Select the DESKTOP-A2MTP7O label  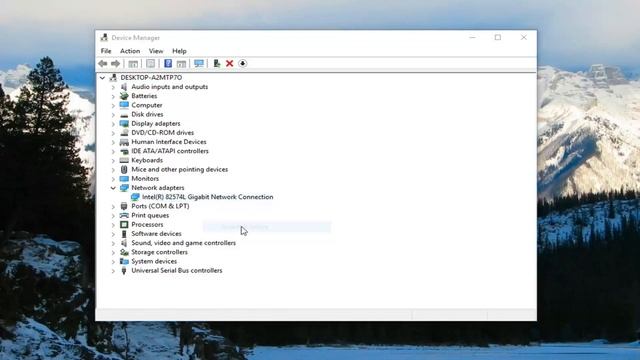pyautogui.click(x=151, y=78)
